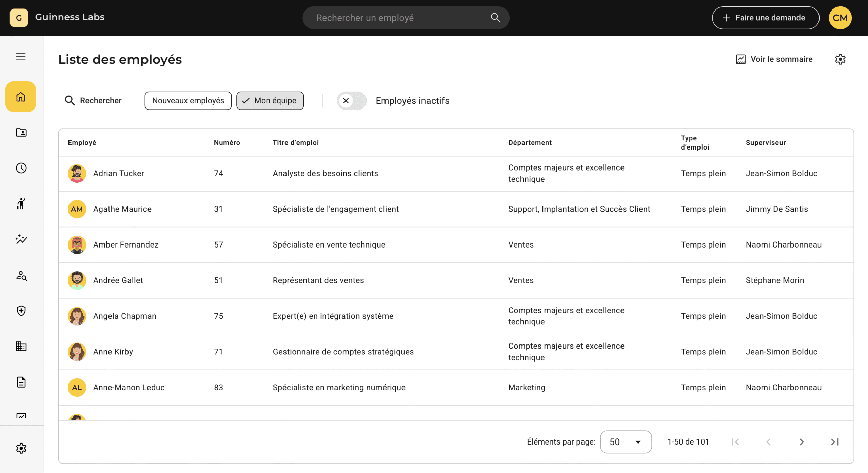Click Représentant des ventes title
This screenshot has height=473, width=868.
tap(318, 280)
